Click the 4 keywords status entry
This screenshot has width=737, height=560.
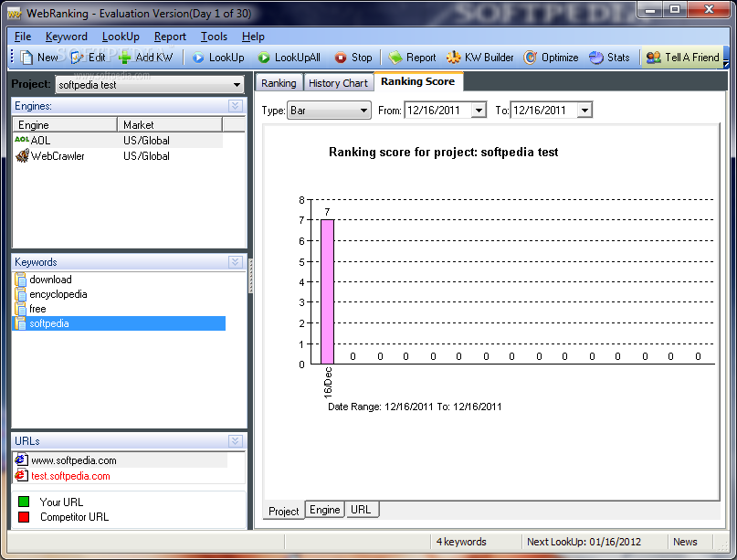[x=461, y=542]
